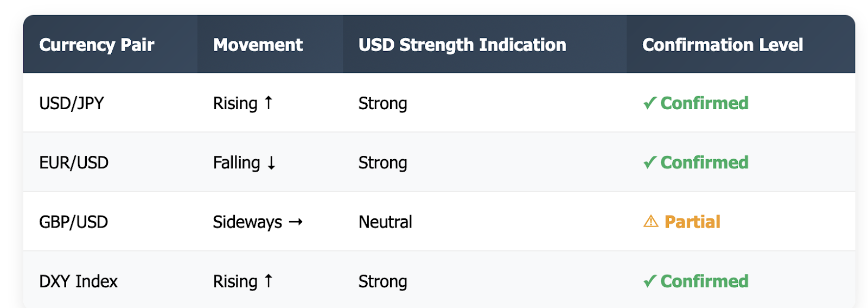Click the rising arrow in DXY Index row
Image resolution: width=868 pixels, height=308 pixels.
268,281
